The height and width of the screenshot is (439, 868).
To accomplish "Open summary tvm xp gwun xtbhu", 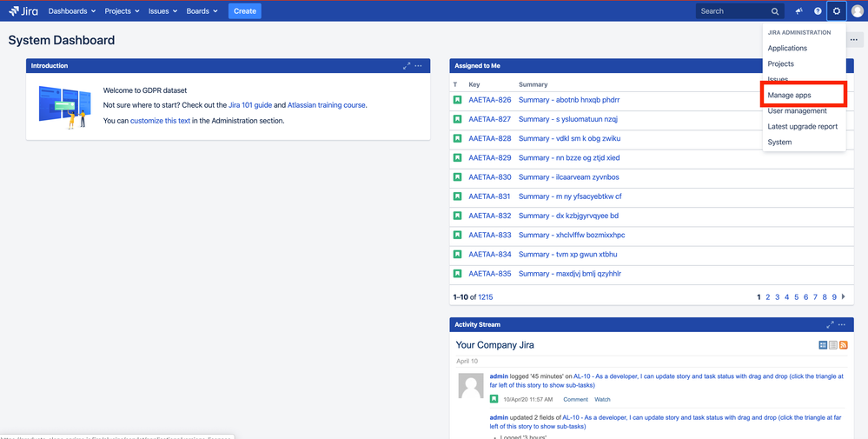I will pos(567,254).
